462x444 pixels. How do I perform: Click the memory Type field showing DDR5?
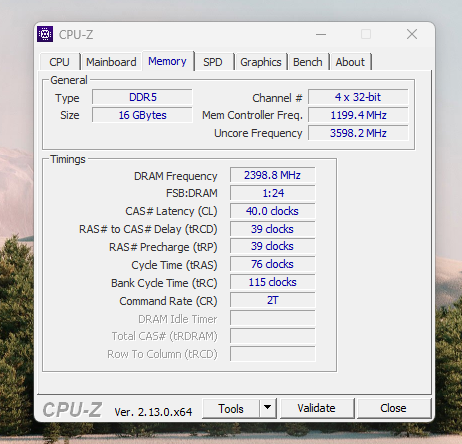pyautogui.click(x=142, y=97)
